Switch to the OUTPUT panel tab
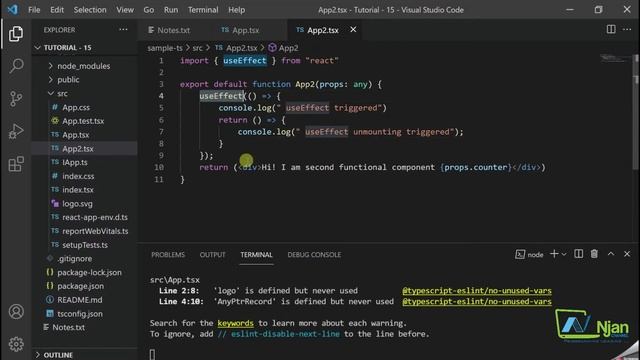Screen dimensions: 640x360 (212, 255)
